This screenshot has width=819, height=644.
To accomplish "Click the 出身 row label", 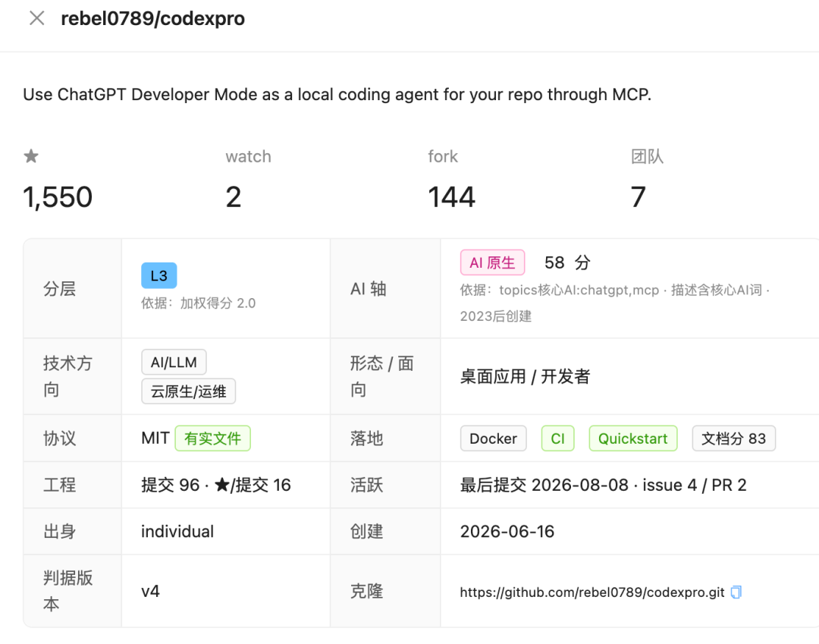I will (60, 531).
